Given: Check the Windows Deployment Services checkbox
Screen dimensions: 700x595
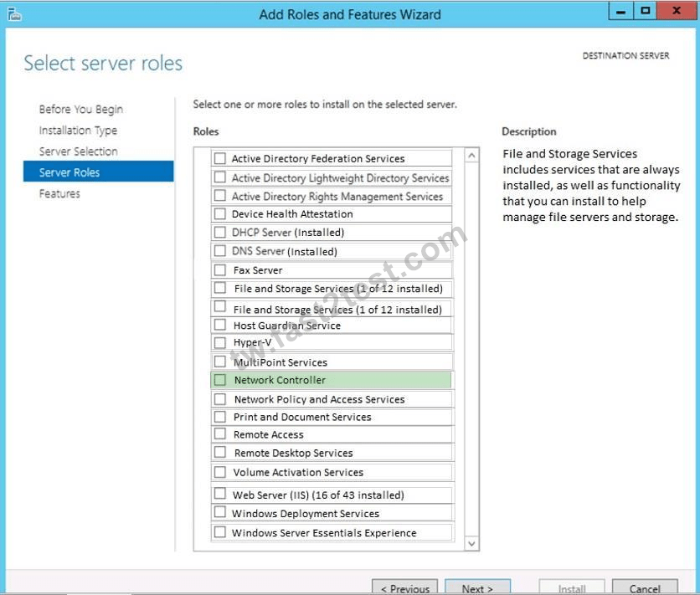Looking at the screenshot, I should (220, 511).
